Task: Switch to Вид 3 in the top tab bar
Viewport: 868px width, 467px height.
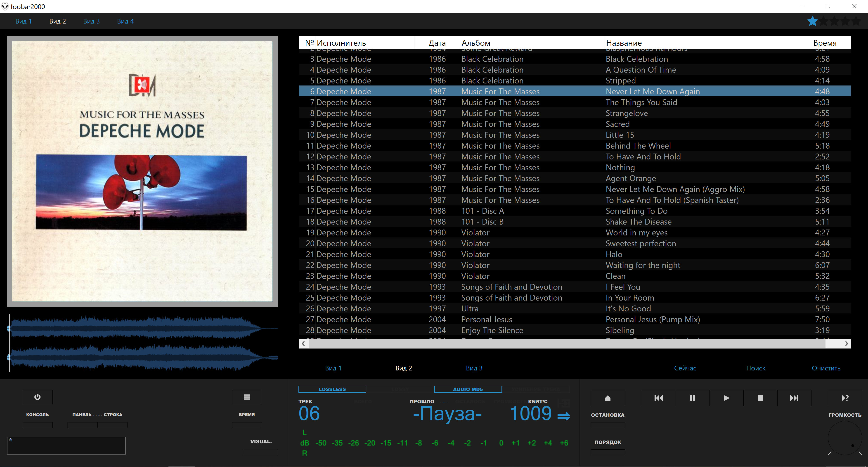Action: point(91,21)
